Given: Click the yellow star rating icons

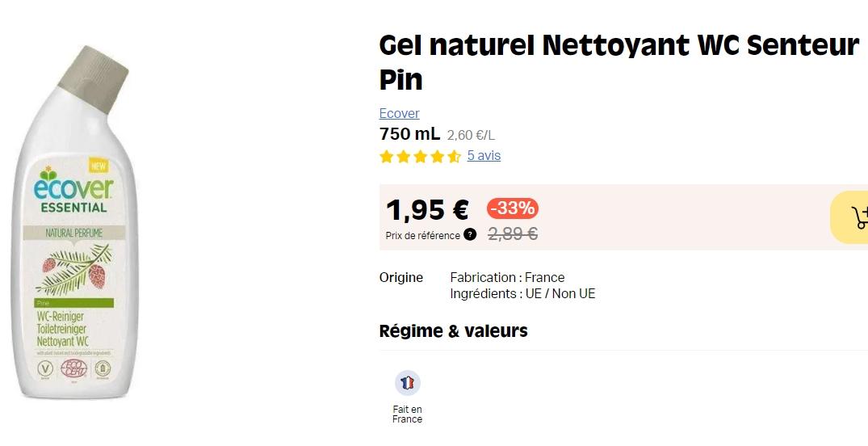Looking at the screenshot, I should coord(420,156).
